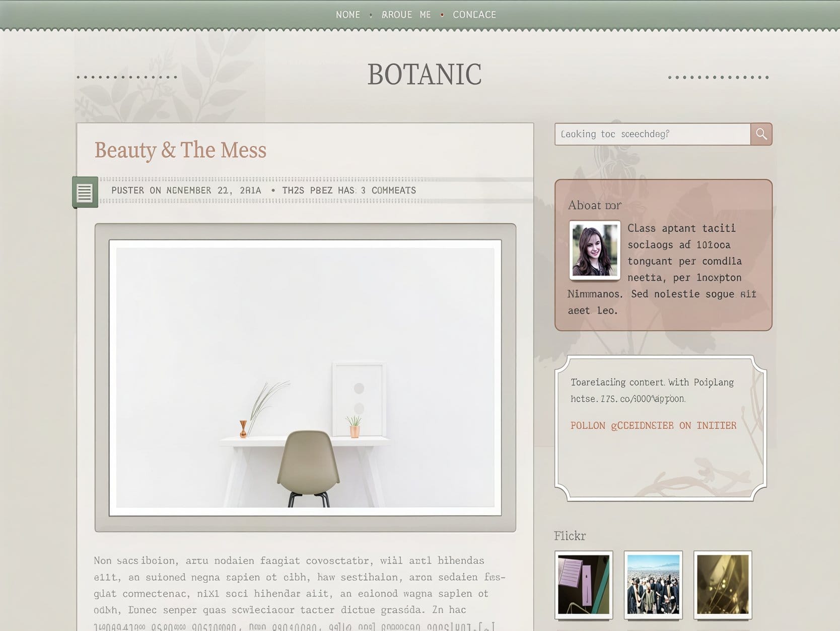Click the post date PUSTER ON NCNEMBER 22
This screenshot has width=840, height=631.
(x=186, y=191)
